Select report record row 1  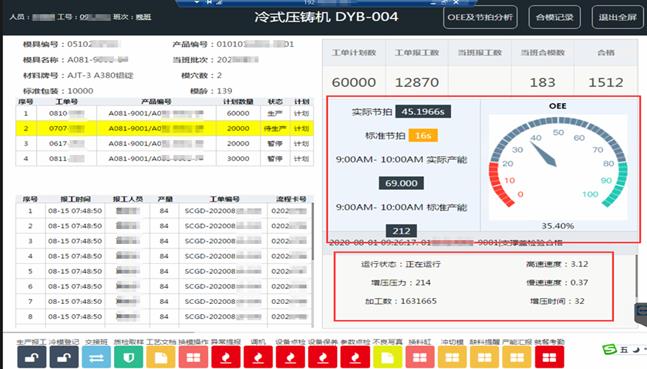pos(164,211)
